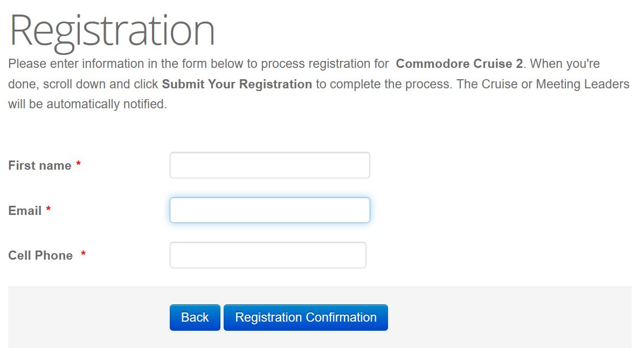The height and width of the screenshot is (348, 644).
Task: Click the First name input field
Action: (269, 165)
